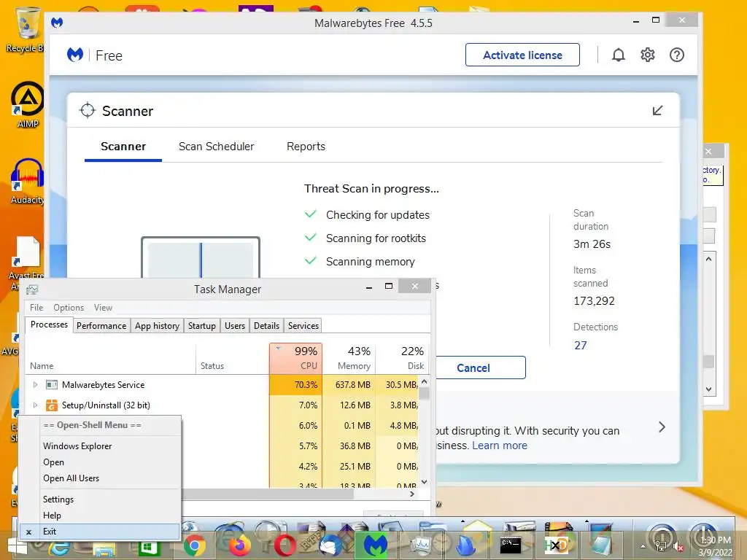
Task: Click the network tray icon
Action: (661, 547)
